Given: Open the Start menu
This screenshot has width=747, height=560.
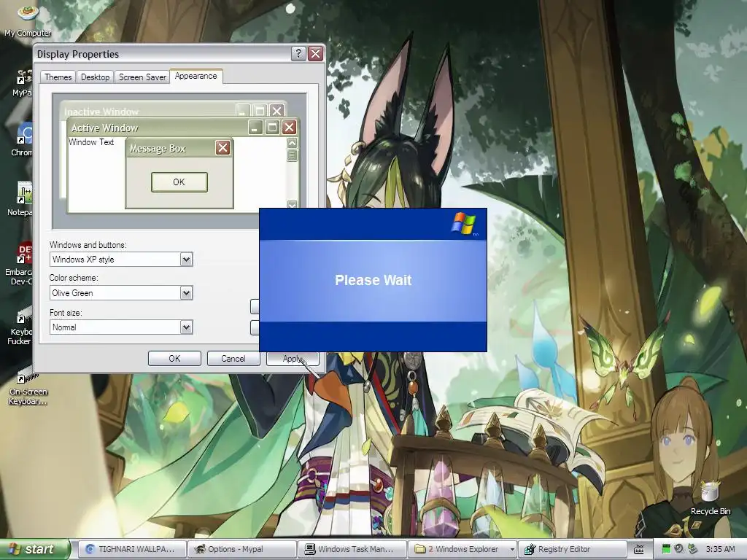Looking at the screenshot, I should pyautogui.click(x=34, y=549).
